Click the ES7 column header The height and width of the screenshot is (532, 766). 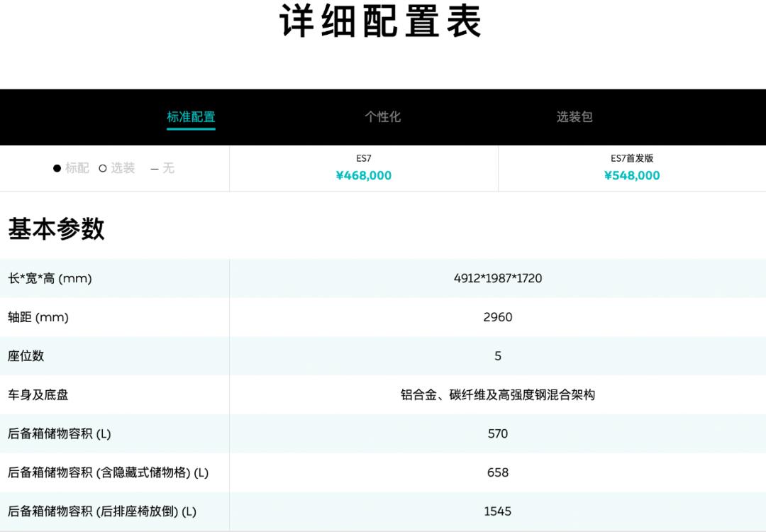[364, 159]
